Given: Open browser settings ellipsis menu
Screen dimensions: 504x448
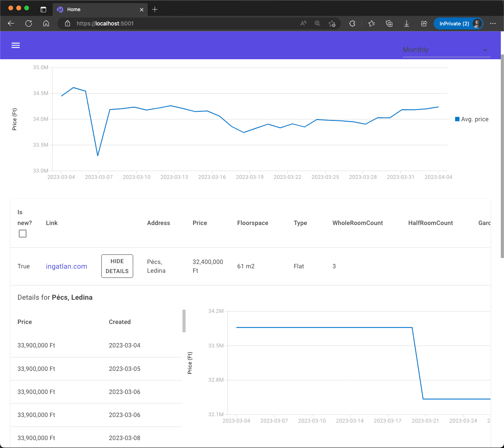Looking at the screenshot, I should pos(493,23).
